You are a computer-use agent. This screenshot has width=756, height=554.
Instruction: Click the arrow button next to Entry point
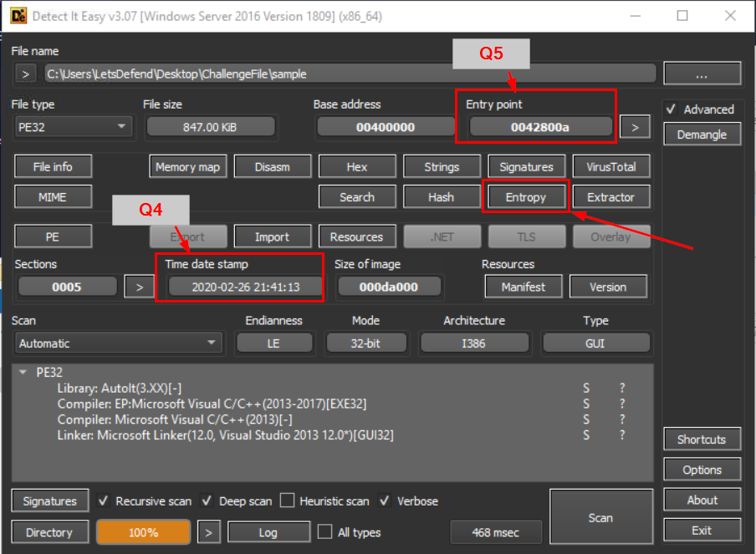click(x=635, y=127)
